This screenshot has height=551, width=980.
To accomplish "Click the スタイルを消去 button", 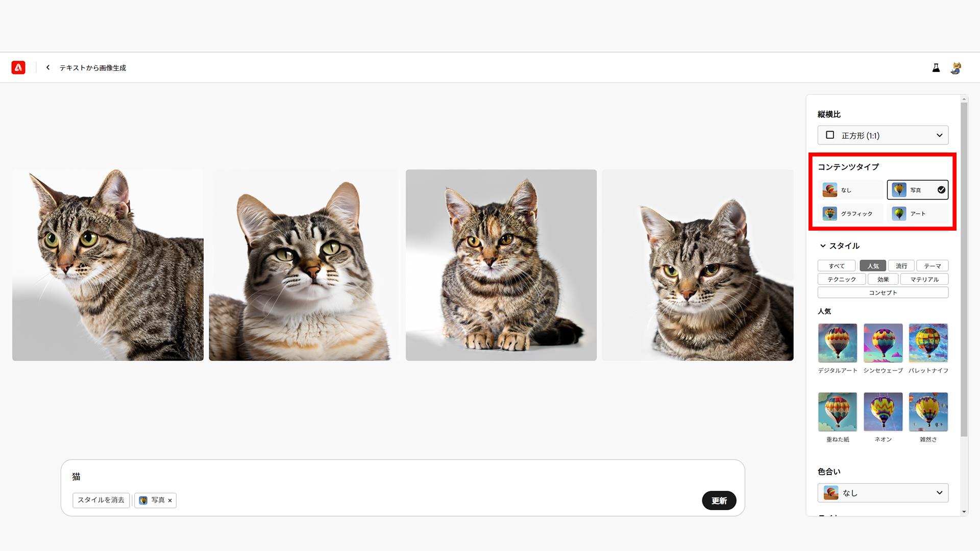I will click(101, 500).
